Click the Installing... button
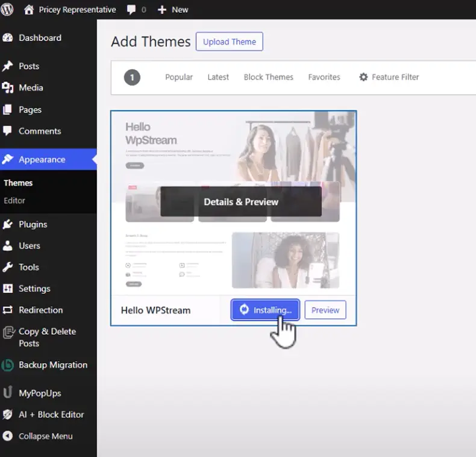The image size is (476, 457). pyautogui.click(x=265, y=310)
